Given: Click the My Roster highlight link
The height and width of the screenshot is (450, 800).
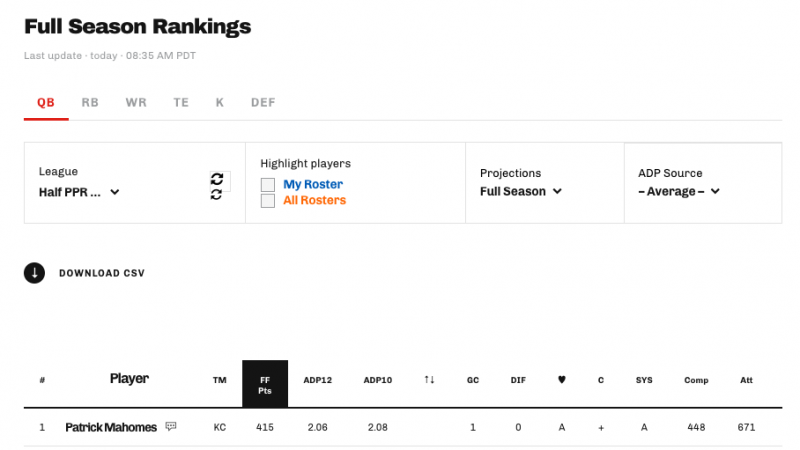Looking at the screenshot, I should [x=313, y=184].
